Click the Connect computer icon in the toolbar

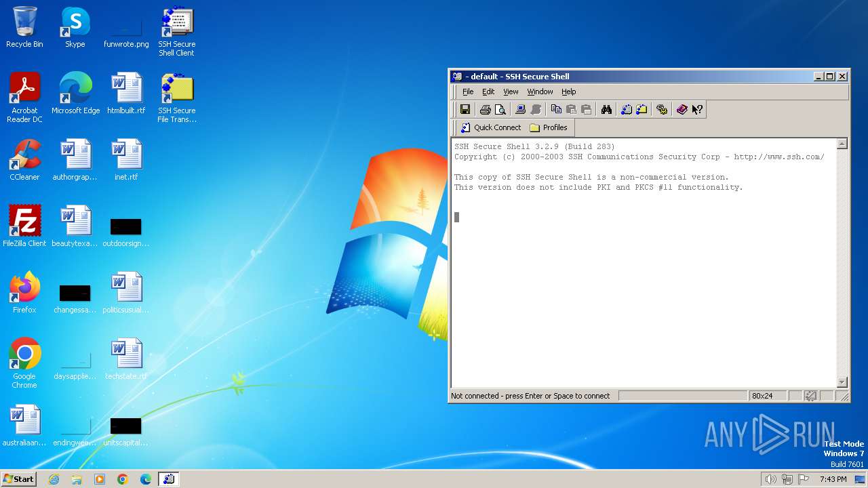[520, 110]
